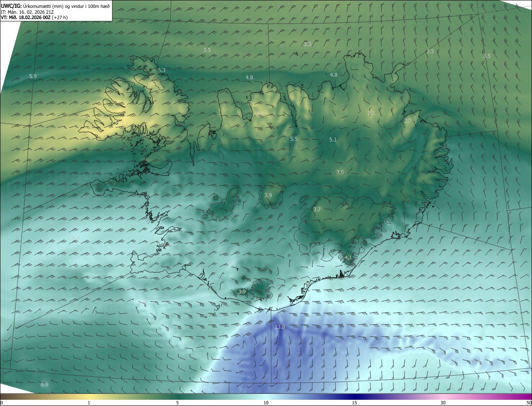
Task: Click the 3.9 label on the Hofsjökull glacier
Action: pos(268,196)
